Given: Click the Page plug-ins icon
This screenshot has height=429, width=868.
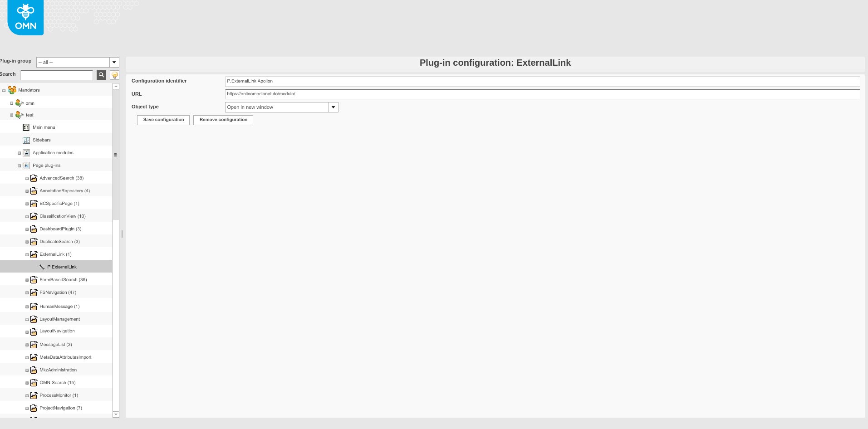Looking at the screenshot, I should pos(26,166).
